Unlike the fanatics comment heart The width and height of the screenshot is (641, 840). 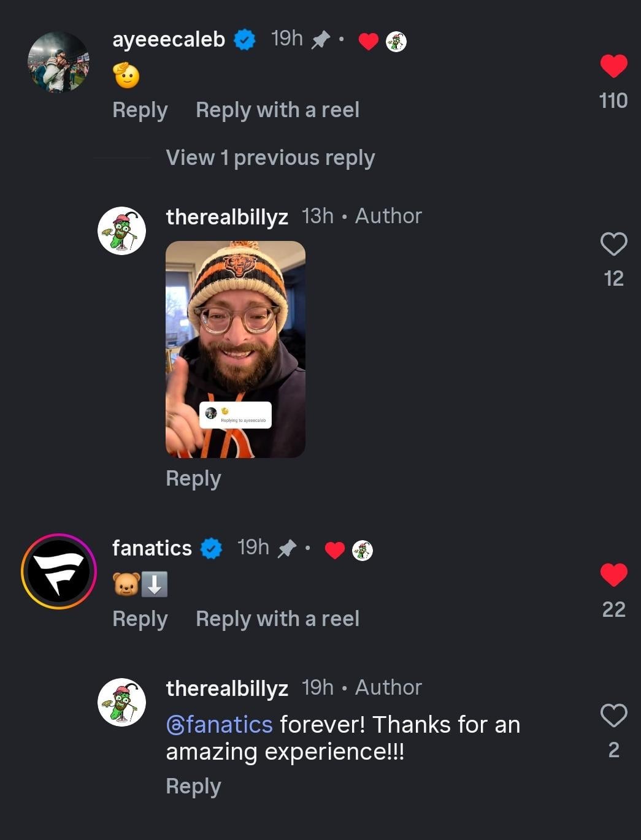(x=613, y=575)
